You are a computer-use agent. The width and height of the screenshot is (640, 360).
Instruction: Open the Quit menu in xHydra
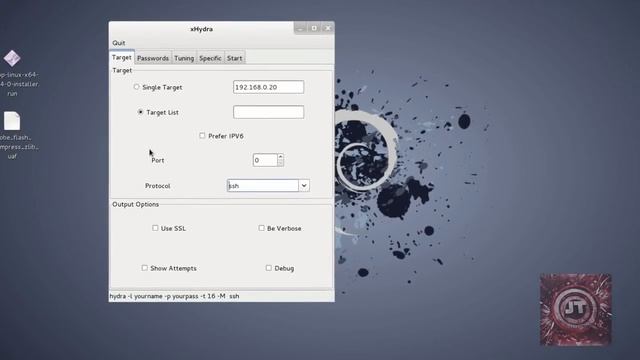(x=119, y=43)
